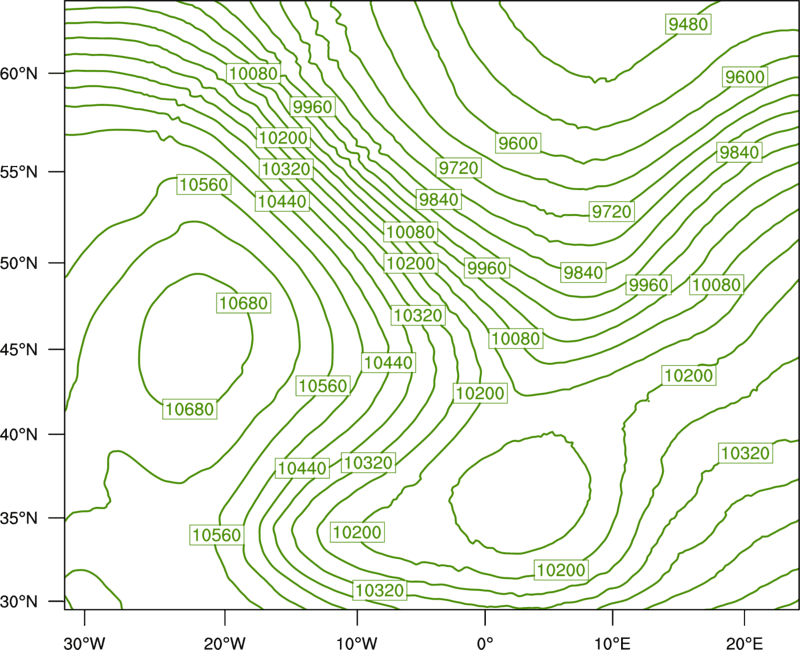Select the 60°N latitude axis label
Viewport: 800px width, 650px height.
point(19,74)
